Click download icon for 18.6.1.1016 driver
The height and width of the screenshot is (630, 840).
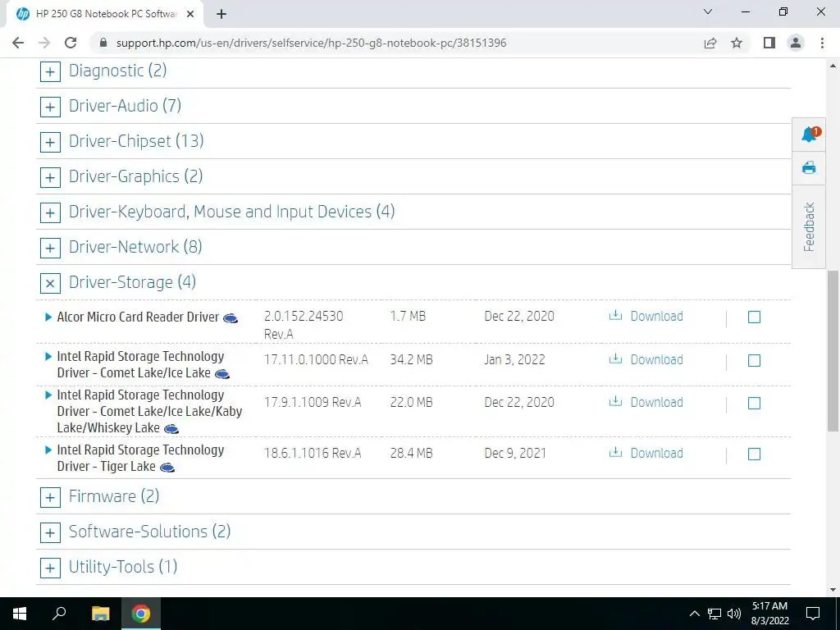(615, 452)
